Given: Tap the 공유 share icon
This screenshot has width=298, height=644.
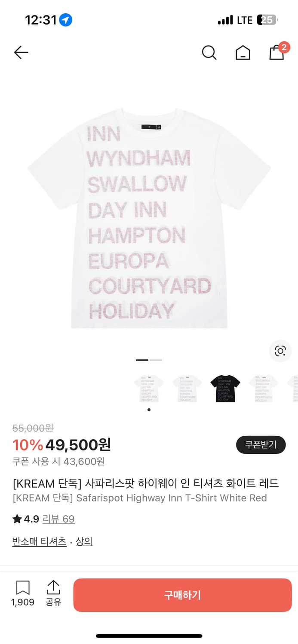Looking at the screenshot, I should (53, 593).
